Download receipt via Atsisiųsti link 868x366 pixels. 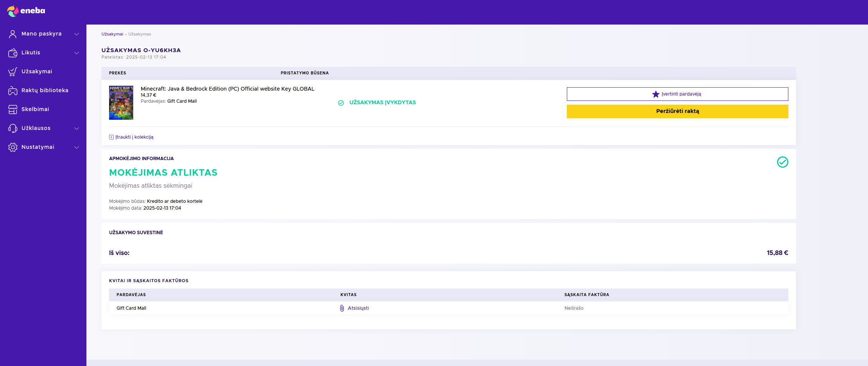[358, 308]
